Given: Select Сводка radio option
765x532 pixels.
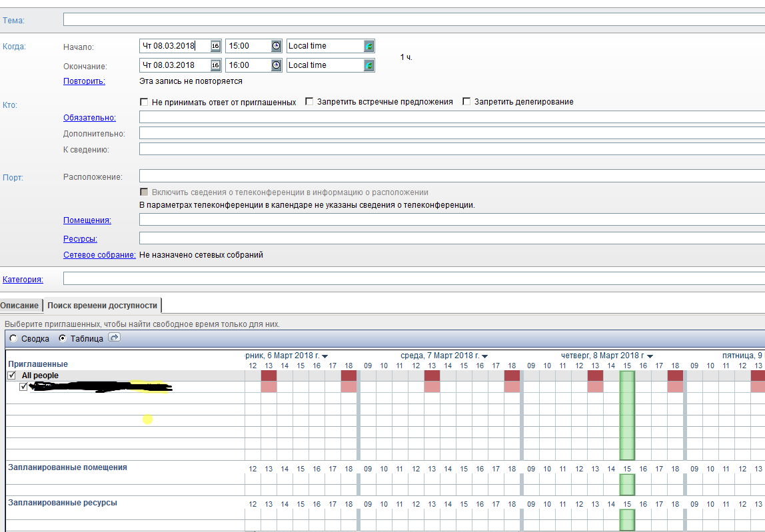Looking at the screenshot, I should (x=13, y=338).
